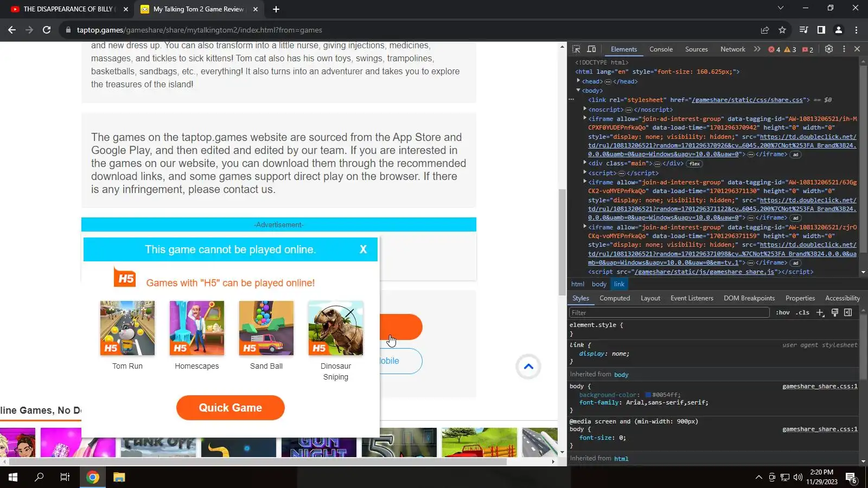Image resolution: width=868 pixels, height=488 pixels.
Task: Open the Event Listeners tab
Action: click(692, 298)
